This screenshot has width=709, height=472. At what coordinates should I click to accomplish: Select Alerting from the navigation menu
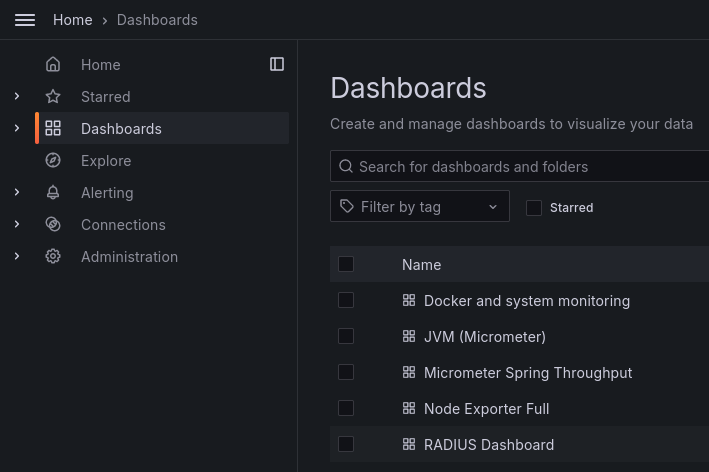click(x=107, y=193)
